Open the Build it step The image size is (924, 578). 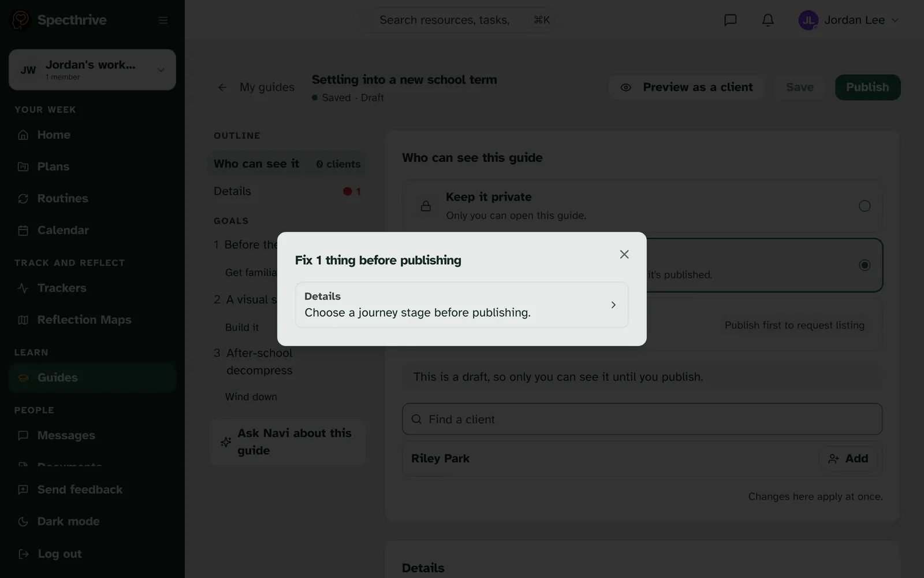coord(242,328)
